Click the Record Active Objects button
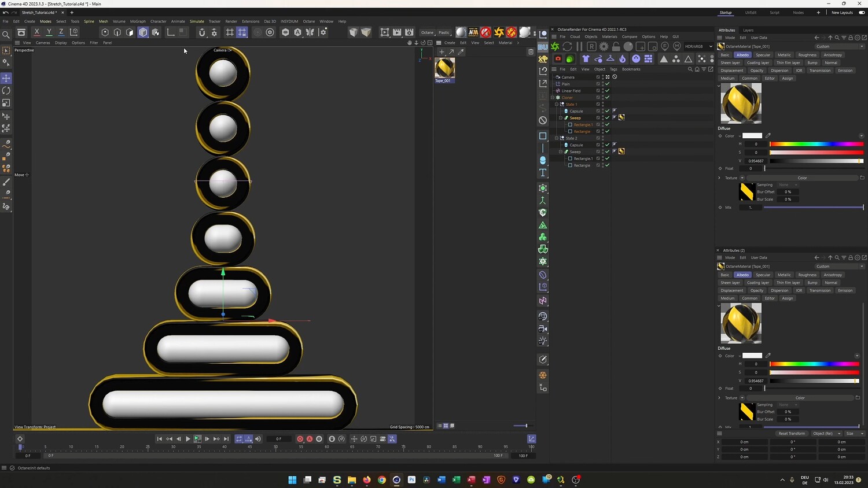868x488 pixels. click(300, 439)
